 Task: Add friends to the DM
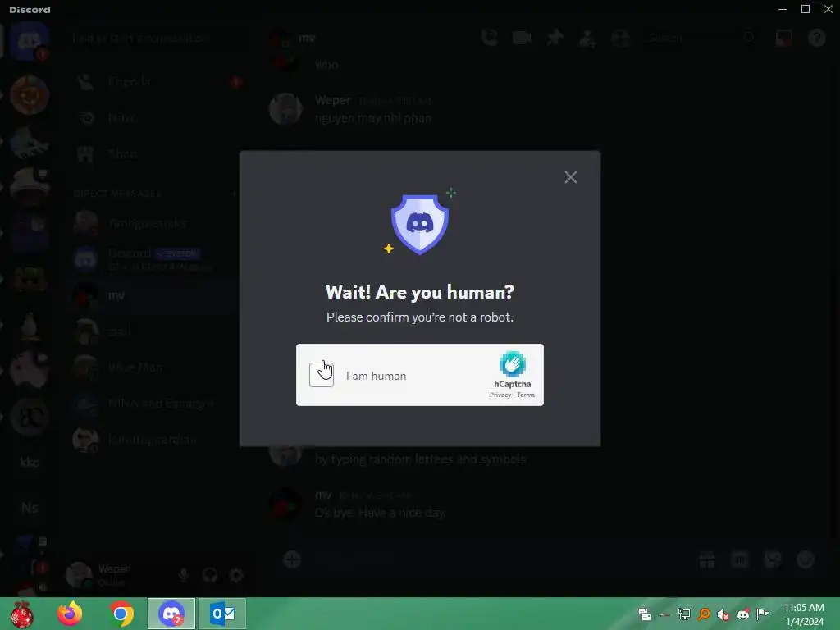pyautogui.click(x=587, y=38)
